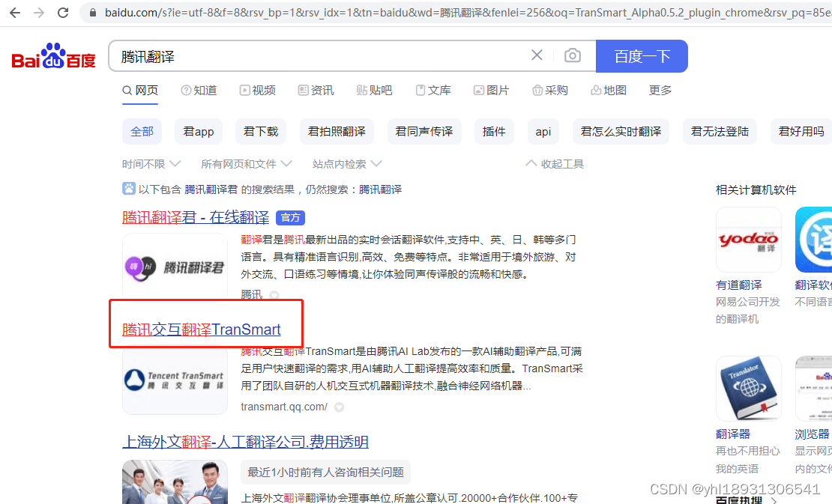Collapse tools via 收起工具

coord(555,164)
